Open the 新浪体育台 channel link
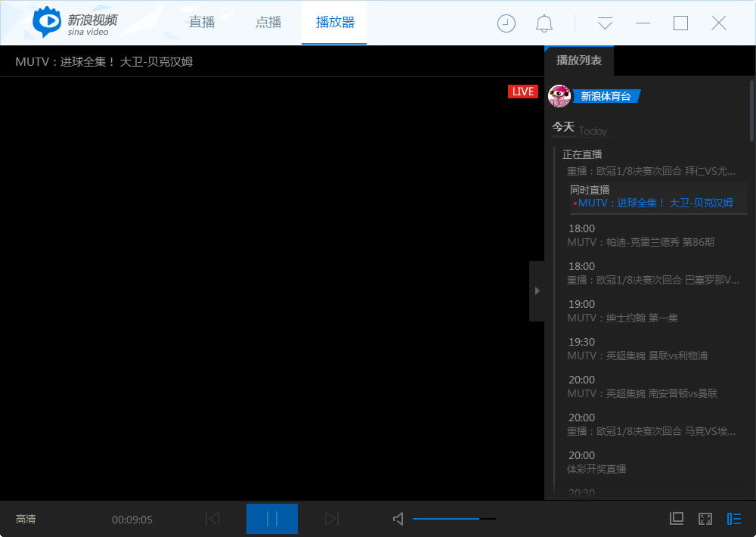Screen dimensions: 756x537 click(606, 96)
